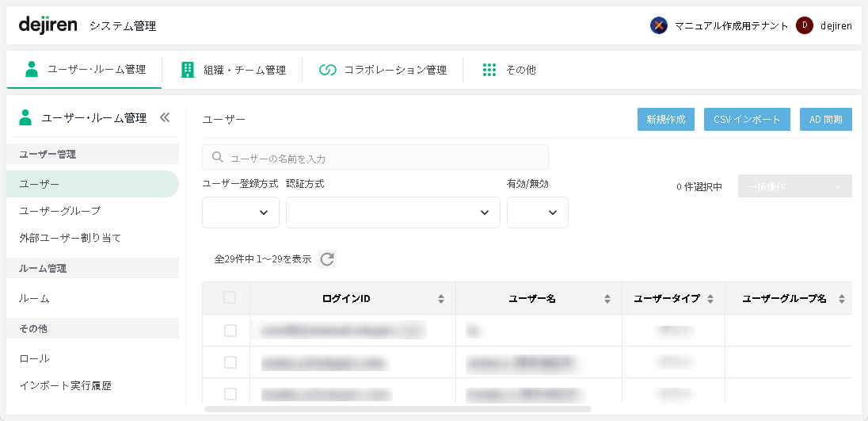Sort by ログインID column
868x421 pixels.
click(x=441, y=299)
